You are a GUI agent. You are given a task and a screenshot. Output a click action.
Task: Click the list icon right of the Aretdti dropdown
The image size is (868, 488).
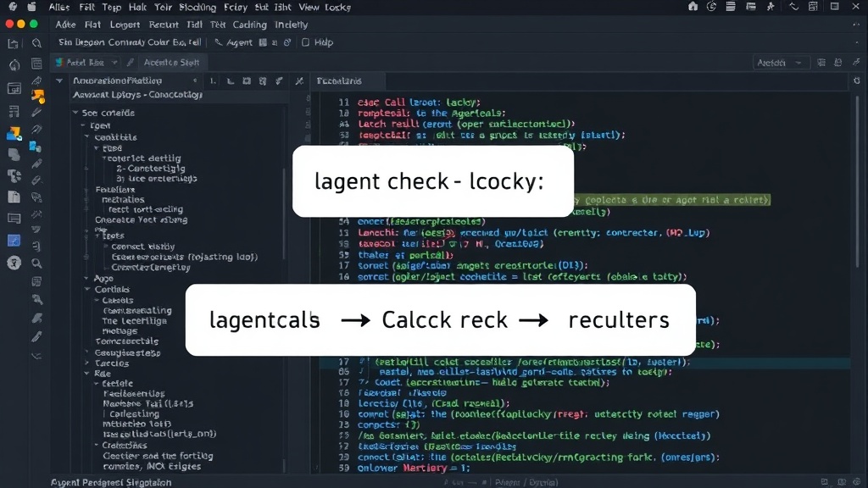point(821,63)
